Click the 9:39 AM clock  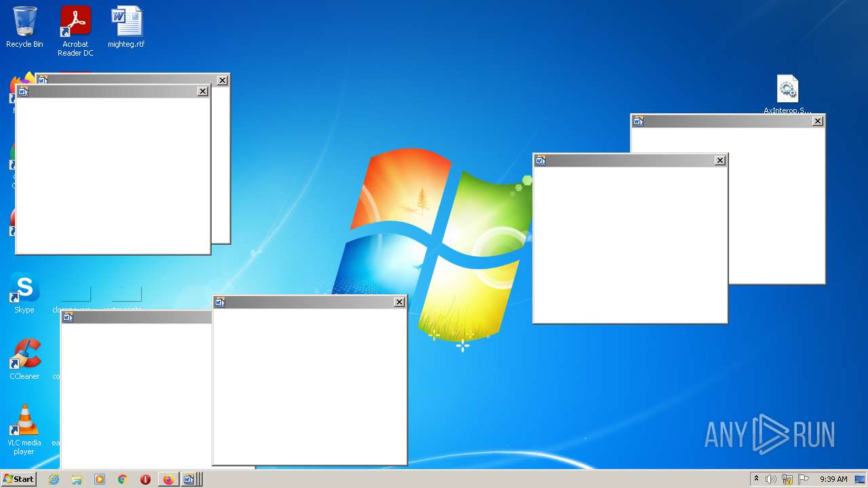(833, 479)
